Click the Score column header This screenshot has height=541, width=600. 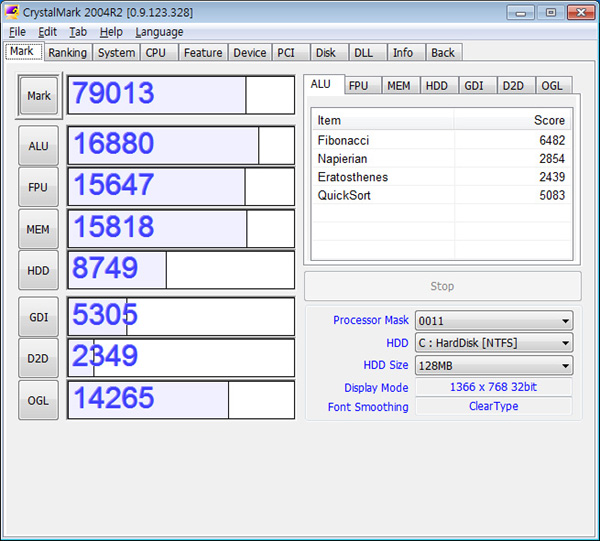point(513,120)
